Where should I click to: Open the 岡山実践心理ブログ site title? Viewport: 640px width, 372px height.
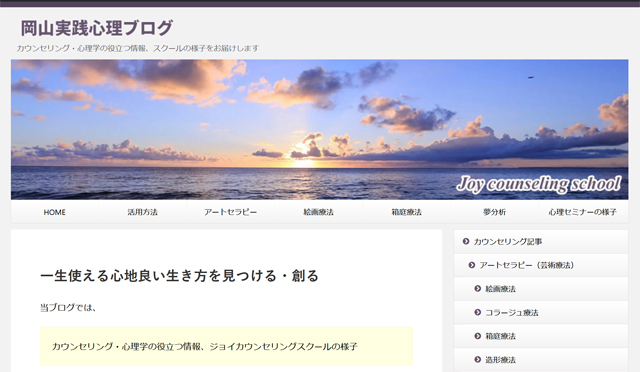[x=97, y=28]
